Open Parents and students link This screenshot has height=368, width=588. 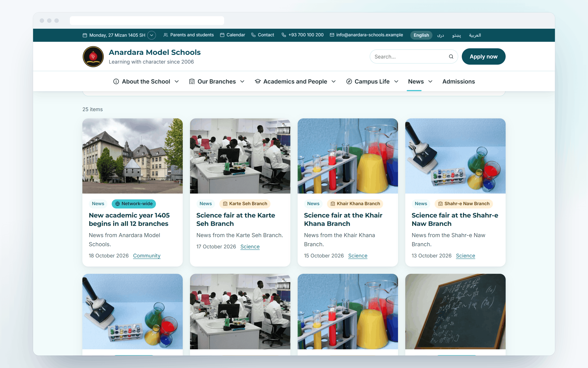(189, 35)
